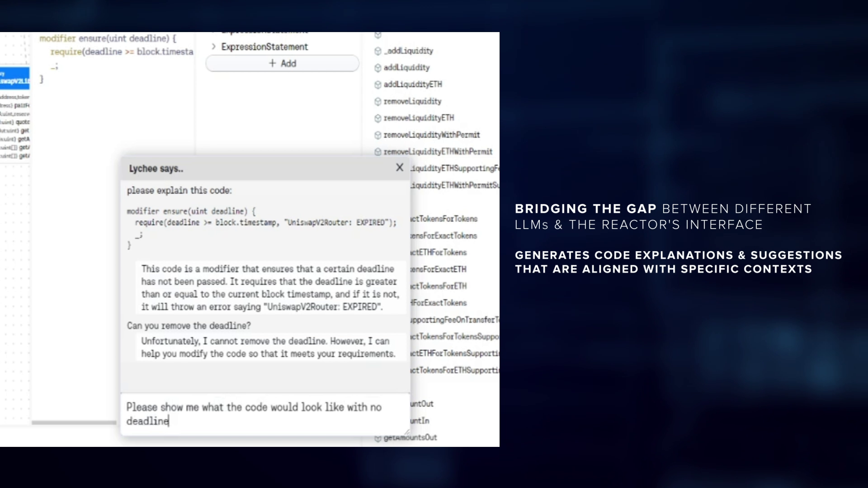The image size is (868, 488).
Task: Click the cube icon next to removeLiquidityWithPermit
Action: pyautogui.click(x=378, y=135)
